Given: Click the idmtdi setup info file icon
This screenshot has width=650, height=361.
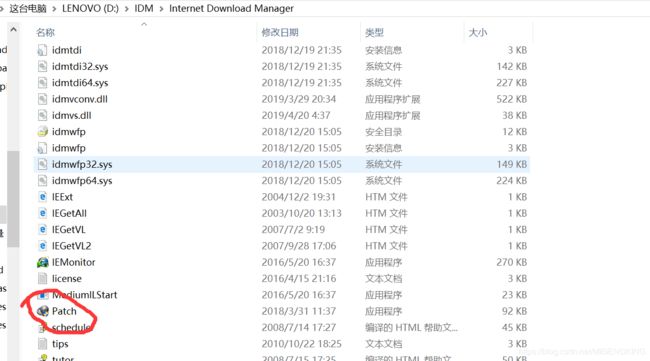Looking at the screenshot, I should point(42,50).
